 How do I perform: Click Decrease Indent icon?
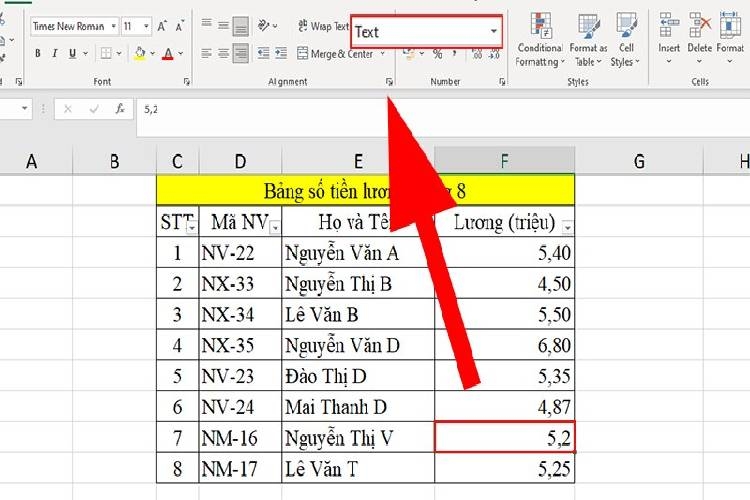[263, 54]
